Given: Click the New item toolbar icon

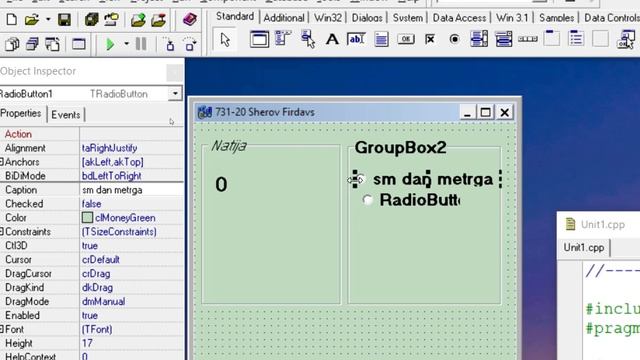Looking at the screenshot, I should pos(12,20).
